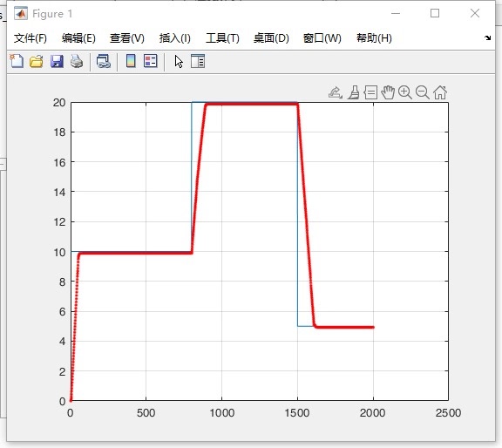Click the red plateau line at value 10
This screenshot has width=502, height=448.
(x=134, y=253)
